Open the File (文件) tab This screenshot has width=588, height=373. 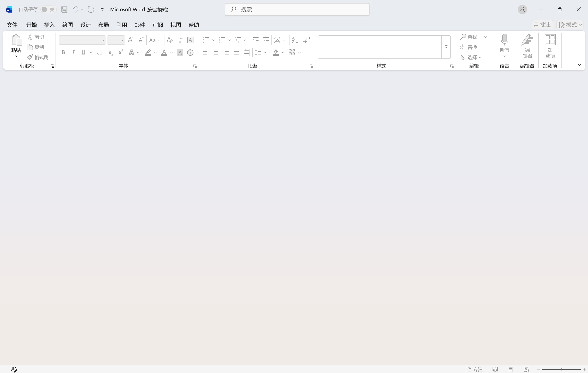click(12, 25)
